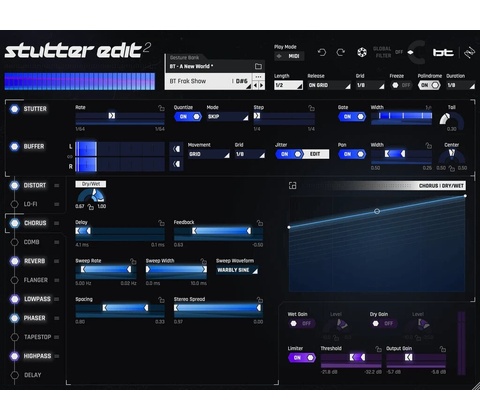Turn off the Stutter Gate switch
This screenshot has width=480, height=420.
[x=352, y=117]
